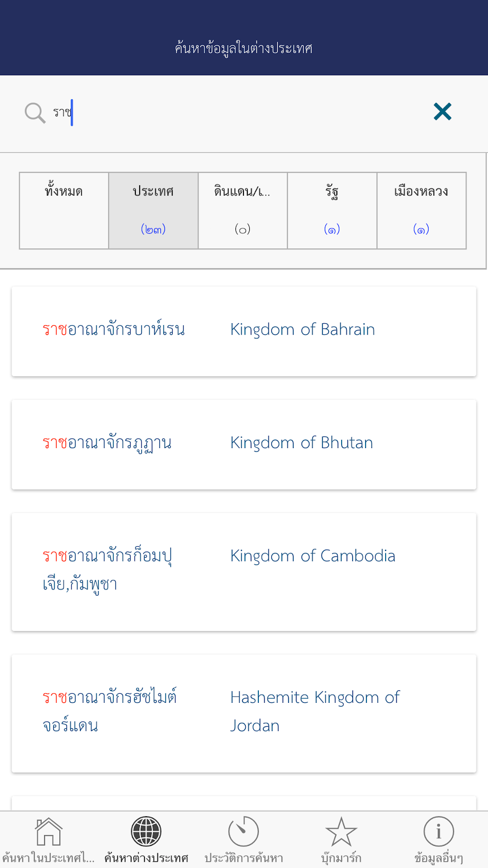Open the Kingdom of Bhutan result
The width and height of the screenshot is (488, 868).
tap(244, 444)
